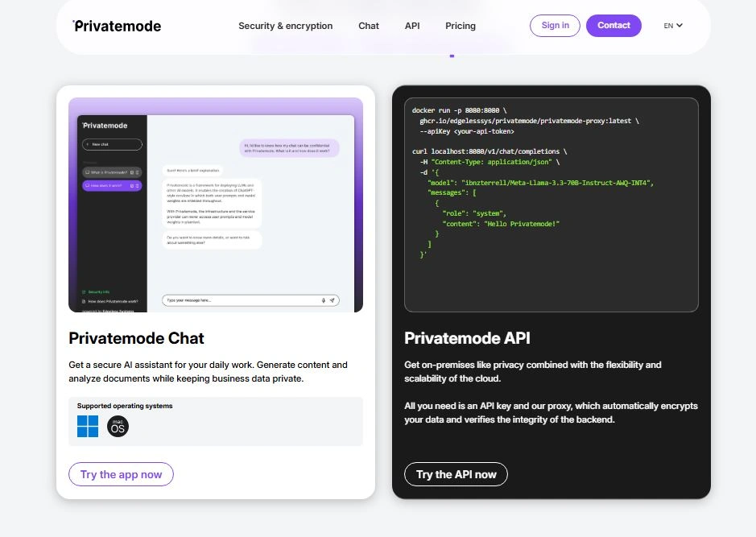Click the purple Contact button
Viewport: 756px width, 537px height.
click(x=613, y=26)
